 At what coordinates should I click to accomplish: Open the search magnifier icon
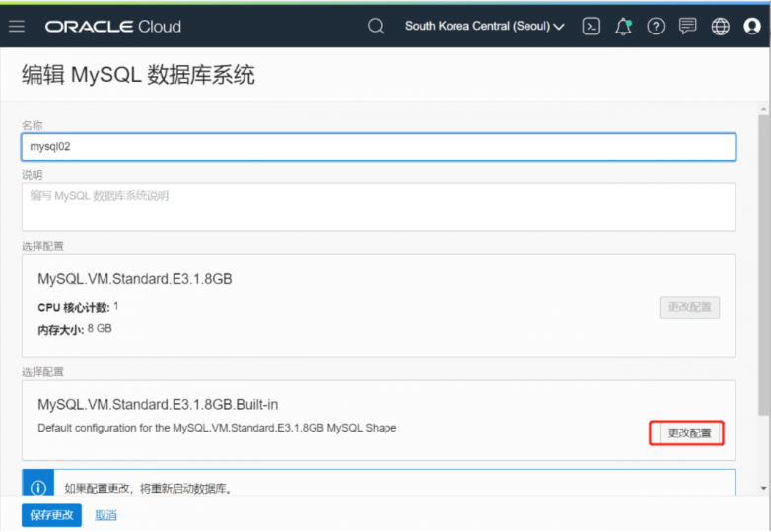click(x=376, y=26)
